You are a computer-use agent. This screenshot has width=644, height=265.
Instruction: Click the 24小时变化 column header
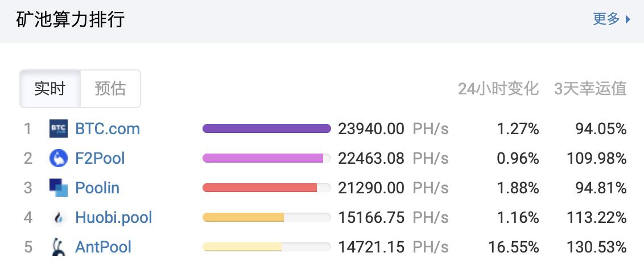click(498, 89)
